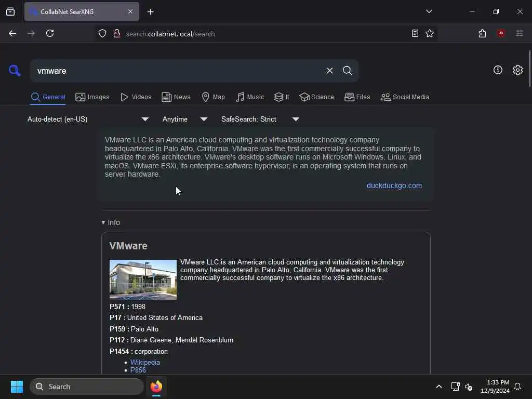Click the P112 : Diane Greene row

click(x=171, y=340)
